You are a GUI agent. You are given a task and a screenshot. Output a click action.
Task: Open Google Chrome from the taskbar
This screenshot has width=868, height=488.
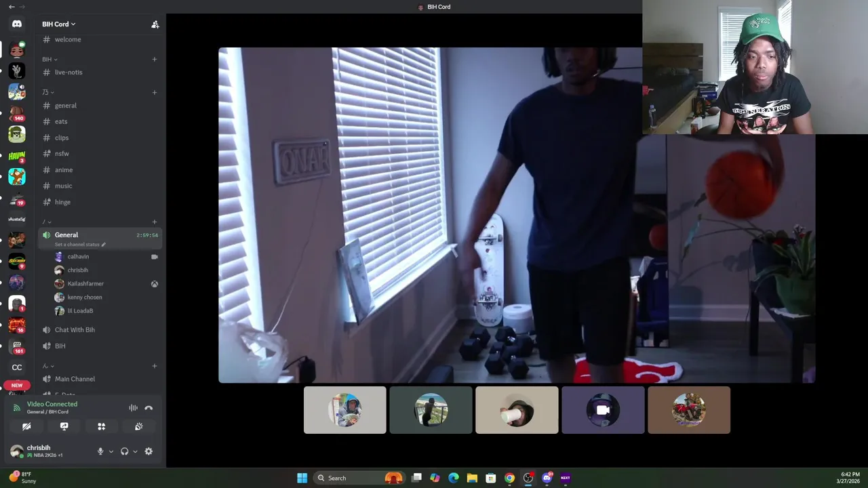point(509,478)
